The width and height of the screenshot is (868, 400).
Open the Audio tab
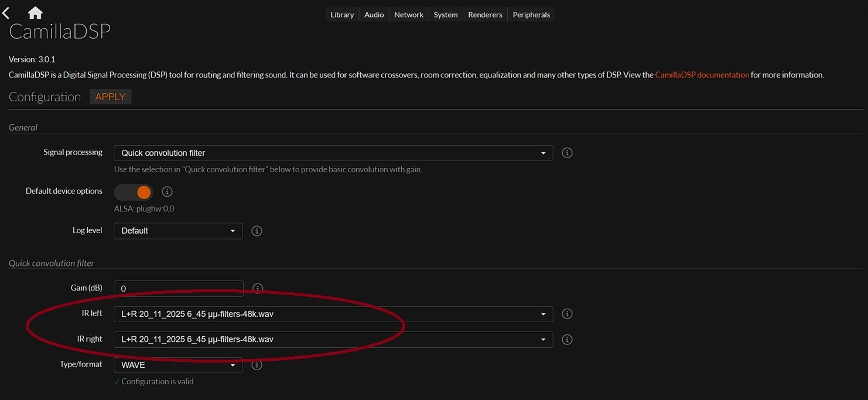[x=374, y=15]
